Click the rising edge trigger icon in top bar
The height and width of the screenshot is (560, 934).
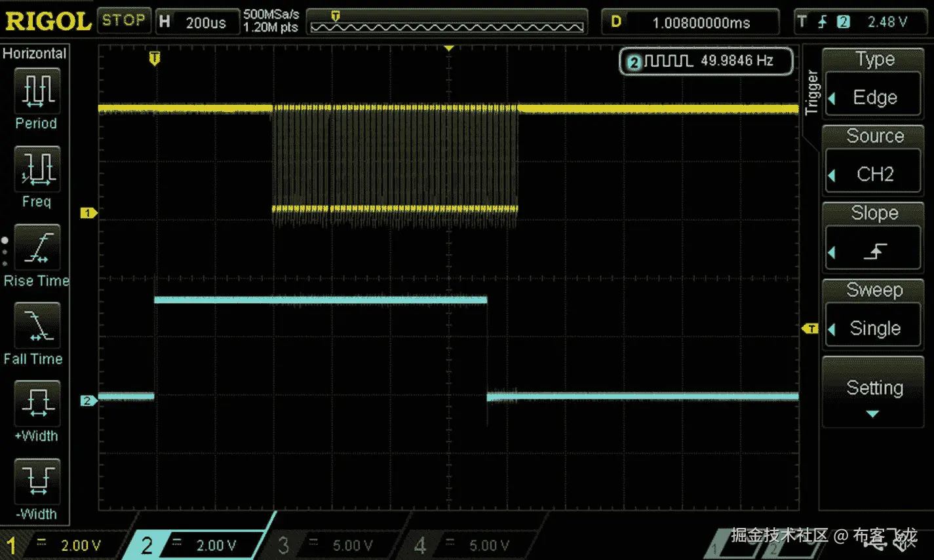click(823, 22)
